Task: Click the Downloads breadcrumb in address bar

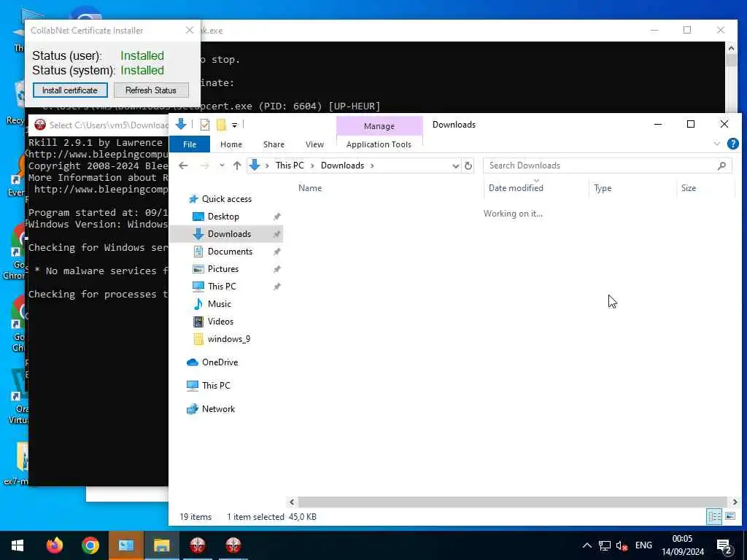Action: coord(343,166)
